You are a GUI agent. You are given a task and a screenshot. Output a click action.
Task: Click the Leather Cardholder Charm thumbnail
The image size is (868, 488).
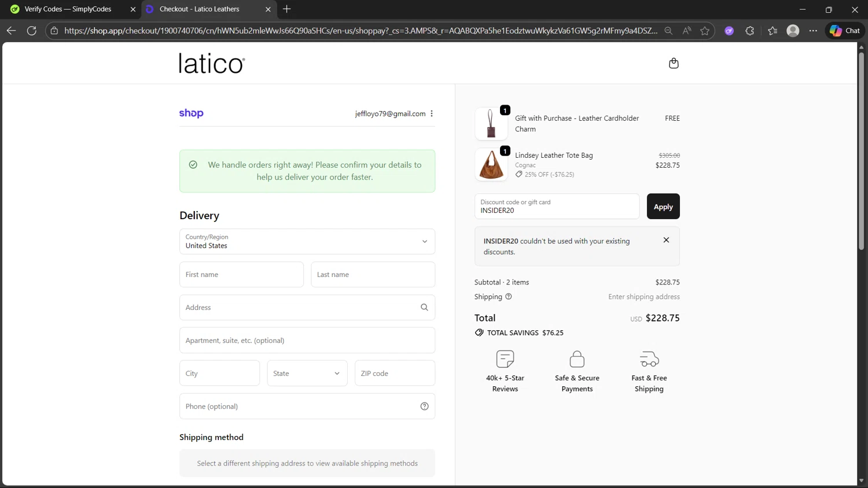491,124
